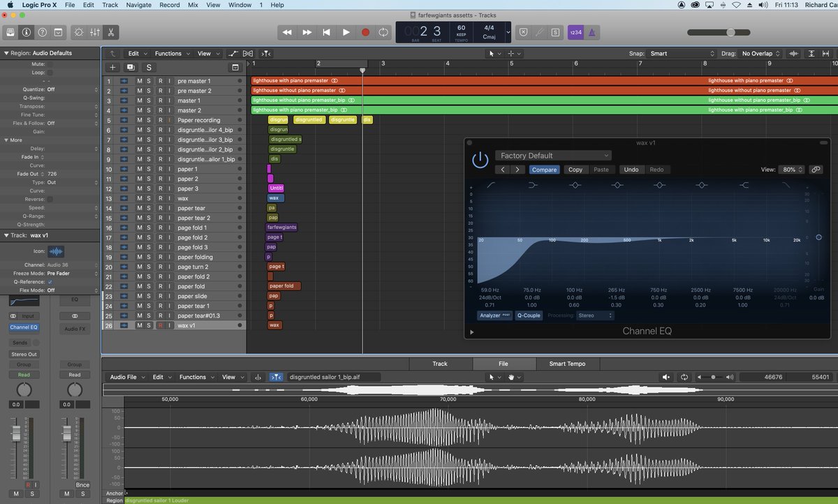
Task: Open the Drag No Overlap dropdown
Action: tap(760, 54)
